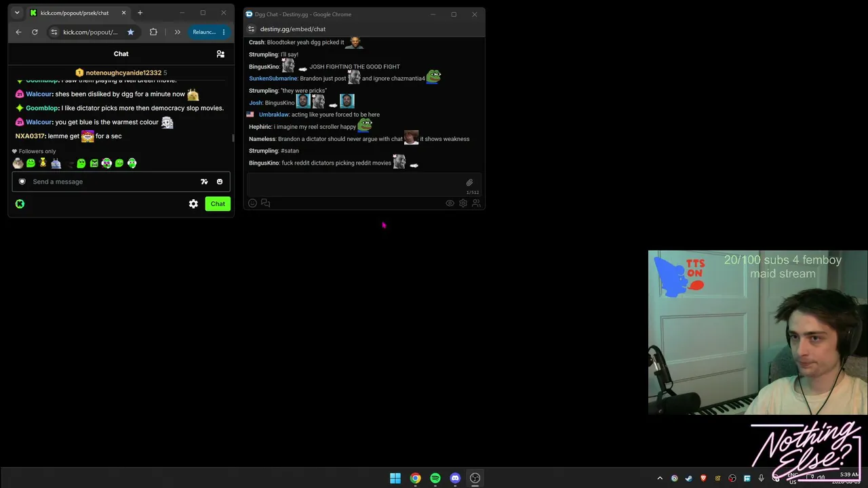
Task: Open OBS Studio from the taskbar
Action: pos(475,478)
